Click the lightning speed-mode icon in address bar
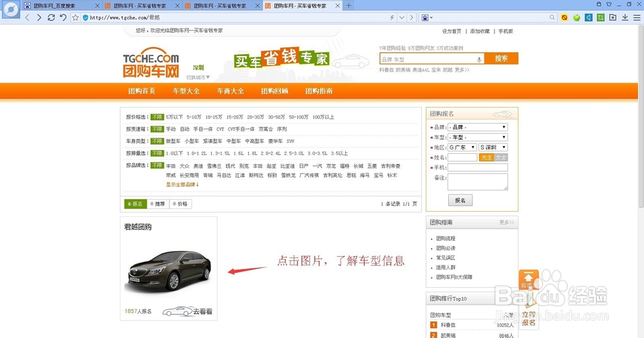This screenshot has height=338, width=644. (x=392, y=17)
